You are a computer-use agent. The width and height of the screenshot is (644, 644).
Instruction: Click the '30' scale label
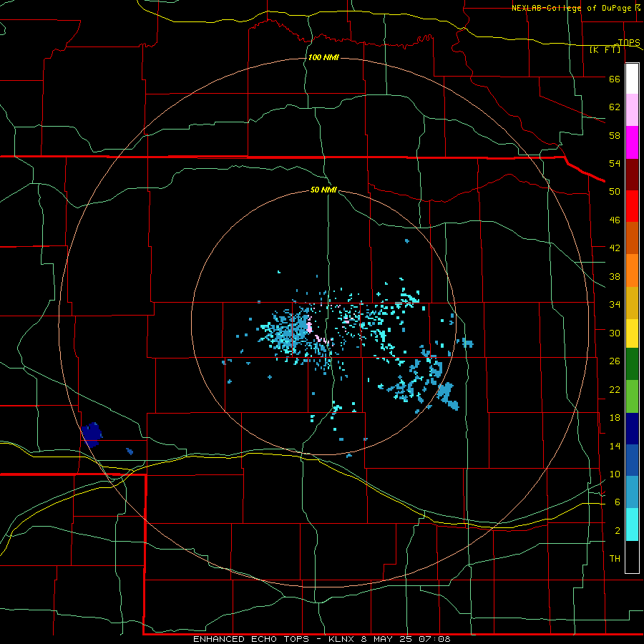point(615,333)
